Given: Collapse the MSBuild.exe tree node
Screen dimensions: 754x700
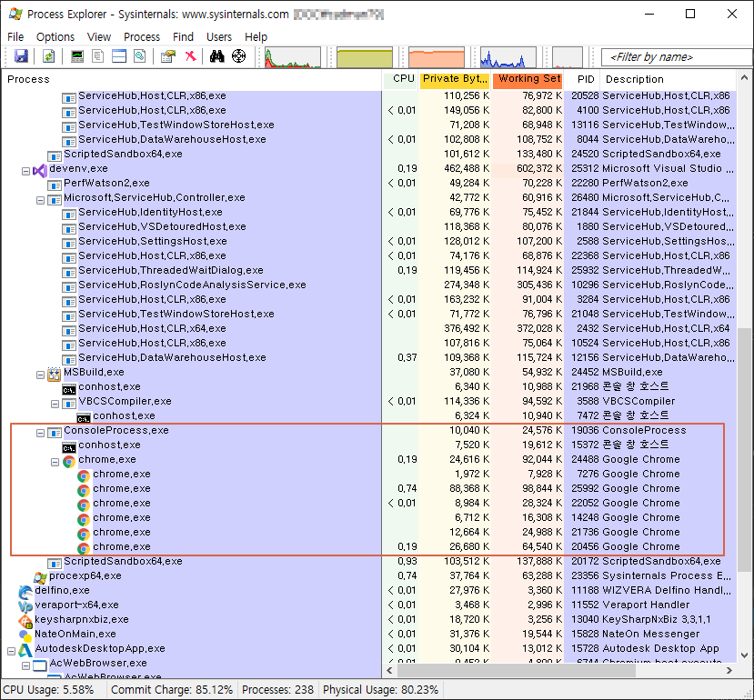Looking at the screenshot, I should [x=41, y=375].
